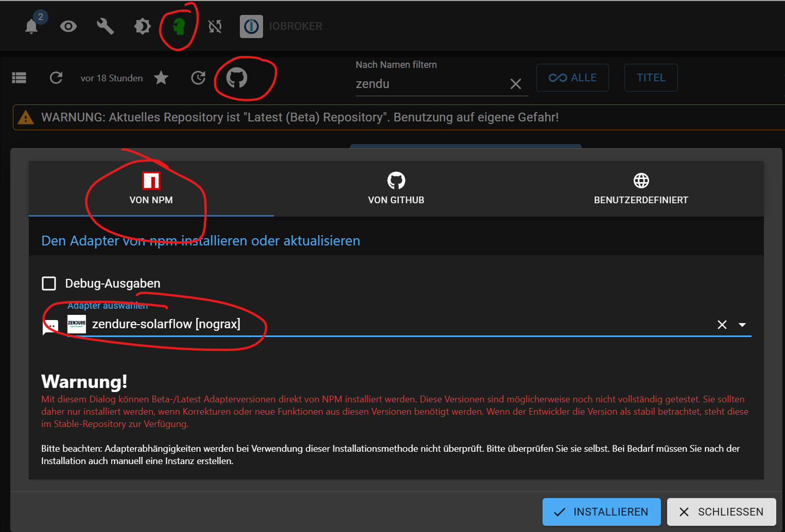Clear the selected adapter zendure-solarflow
Screen dimensions: 785x532
point(722,325)
